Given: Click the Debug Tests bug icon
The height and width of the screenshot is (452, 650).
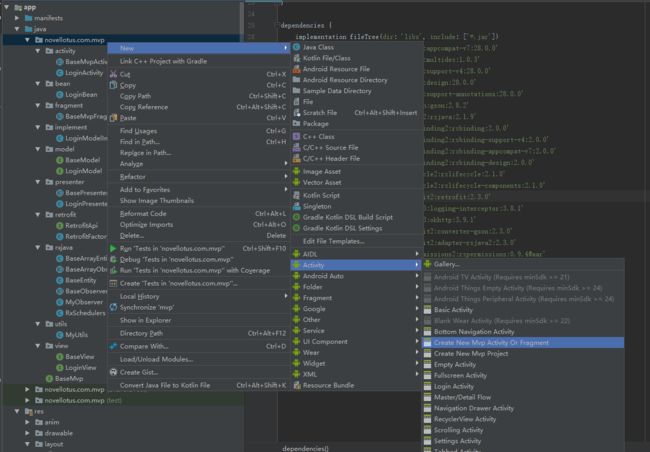Looking at the screenshot, I should (113, 259).
